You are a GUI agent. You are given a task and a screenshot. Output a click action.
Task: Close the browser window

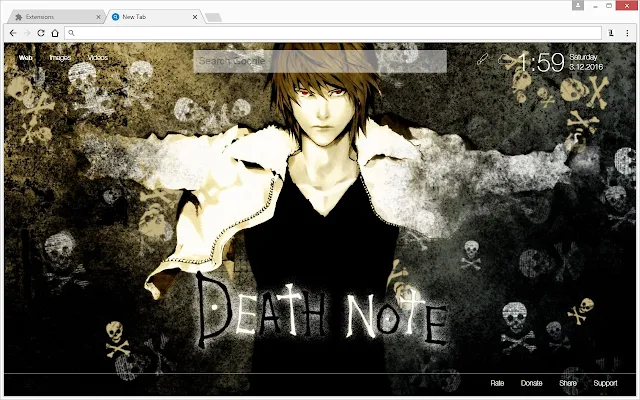pyautogui.click(x=627, y=6)
